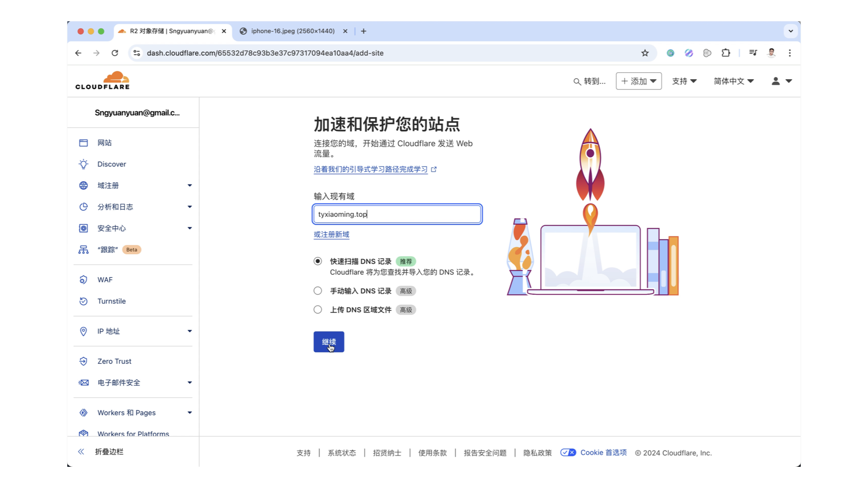
Task: Select manual DNS records entry option
Action: 318,291
